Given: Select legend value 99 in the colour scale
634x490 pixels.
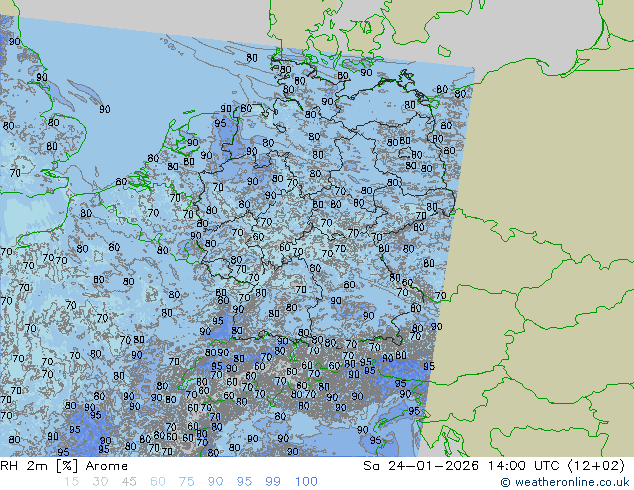Looking at the screenshot, I should (273, 482).
